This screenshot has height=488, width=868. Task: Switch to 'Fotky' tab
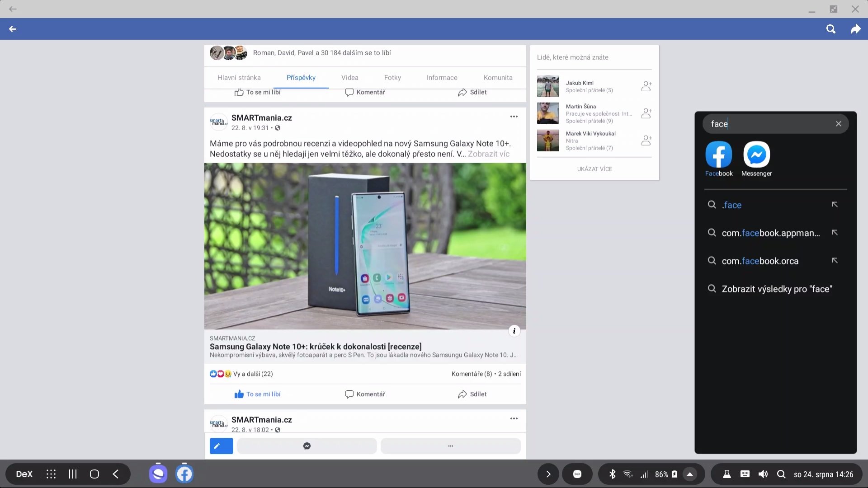click(x=392, y=78)
